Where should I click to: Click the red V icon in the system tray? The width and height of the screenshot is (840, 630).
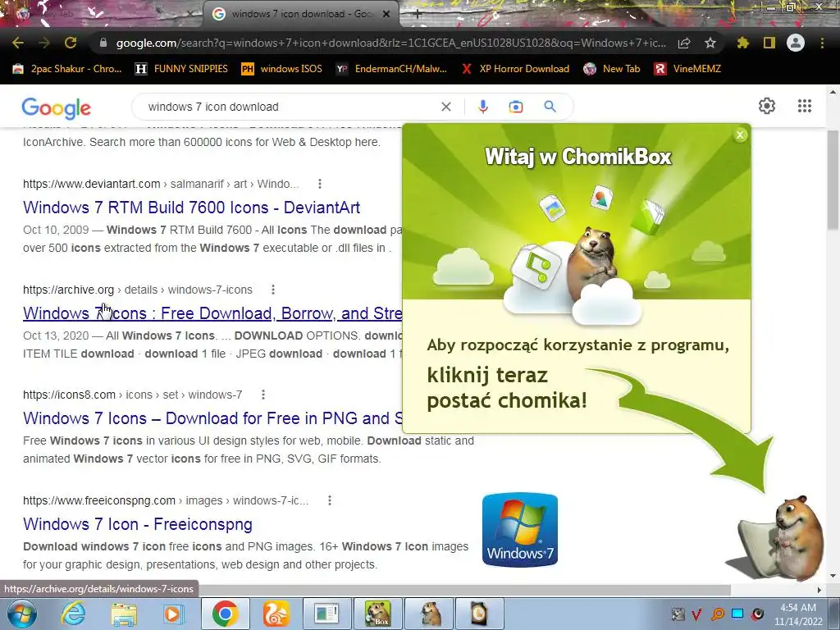click(696, 614)
